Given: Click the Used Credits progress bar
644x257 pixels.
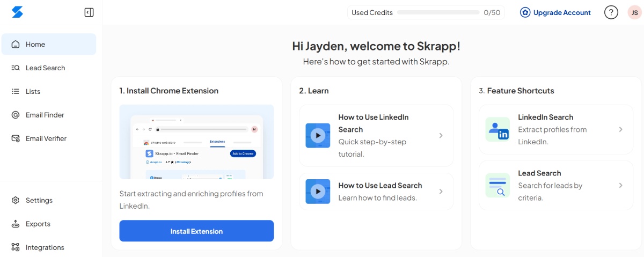Looking at the screenshot, I should click(438, 12).
